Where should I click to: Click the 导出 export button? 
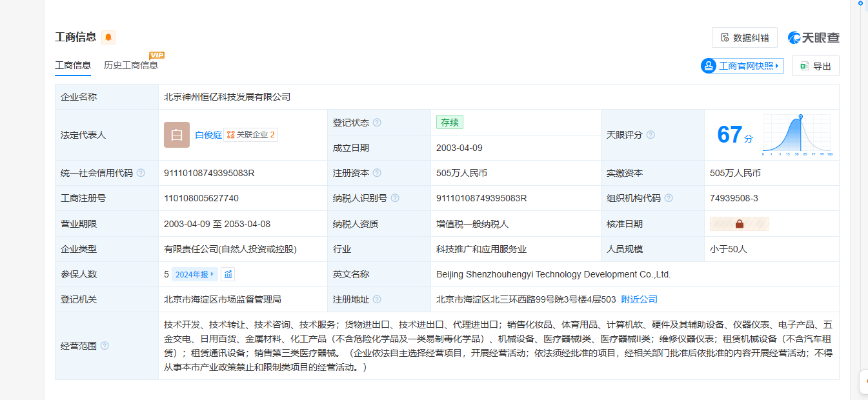coord(815,66)
